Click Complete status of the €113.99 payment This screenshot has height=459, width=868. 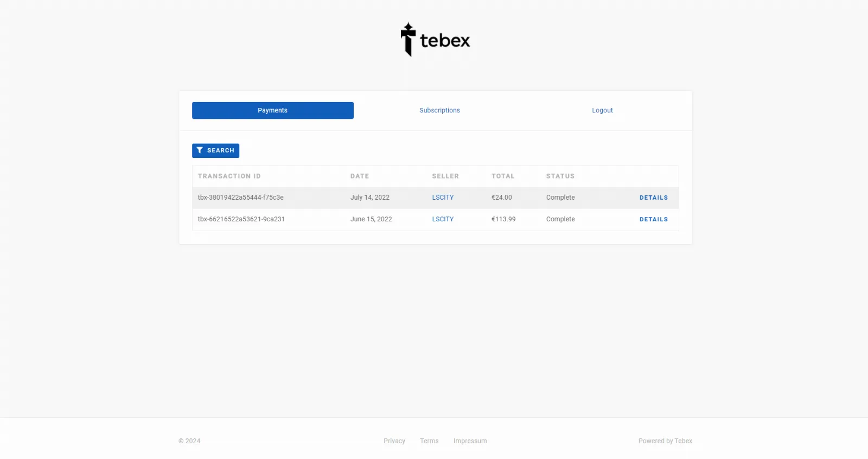click(x=560, y=219)
